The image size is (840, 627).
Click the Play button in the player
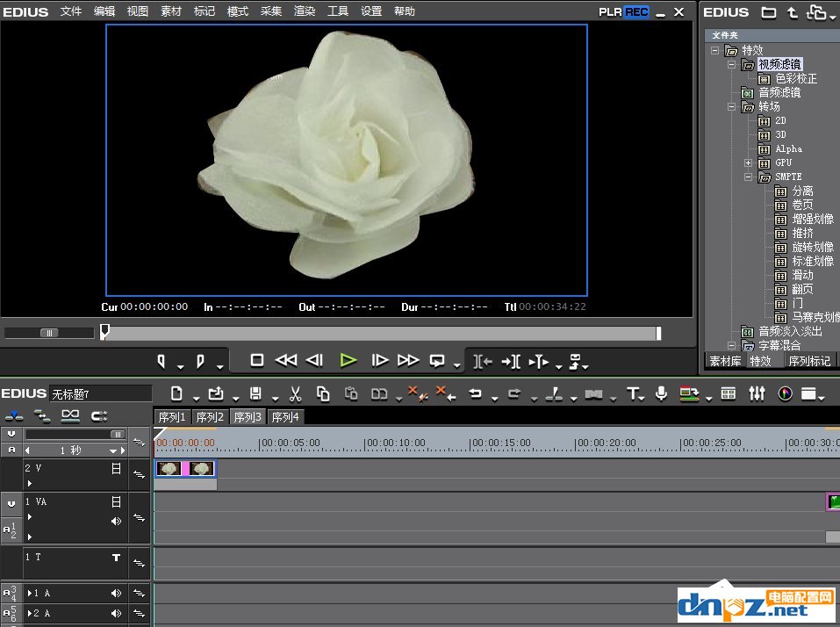(x=348, y=361)
